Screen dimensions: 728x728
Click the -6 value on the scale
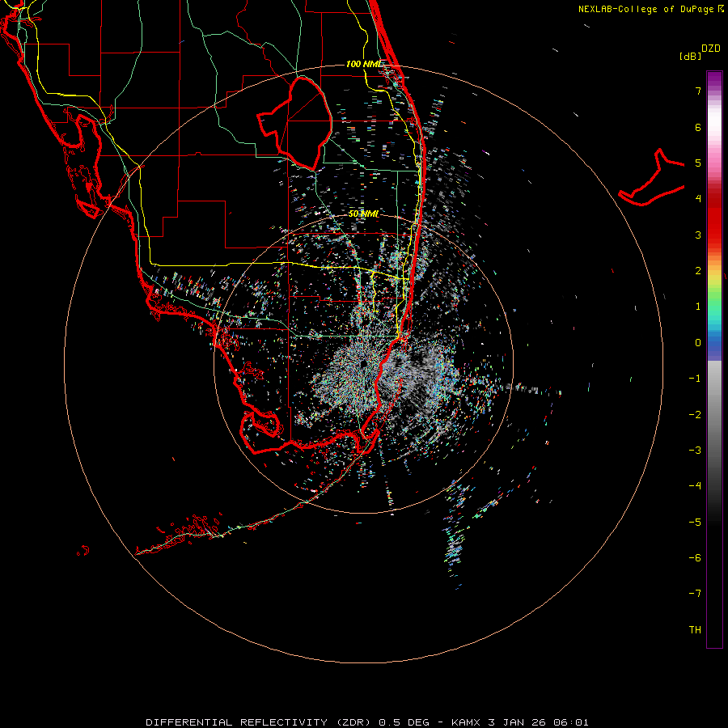[695, 558]
